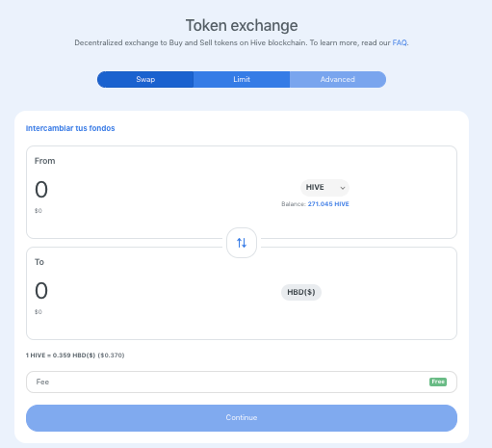The image size is (492, 448).
Task: Click the green Free badge
Action: click(x=438, y=382)
